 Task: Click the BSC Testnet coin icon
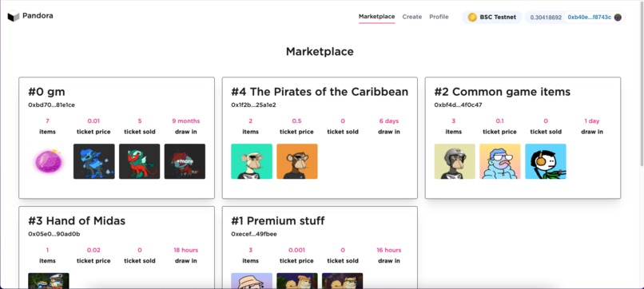(472, 18)
